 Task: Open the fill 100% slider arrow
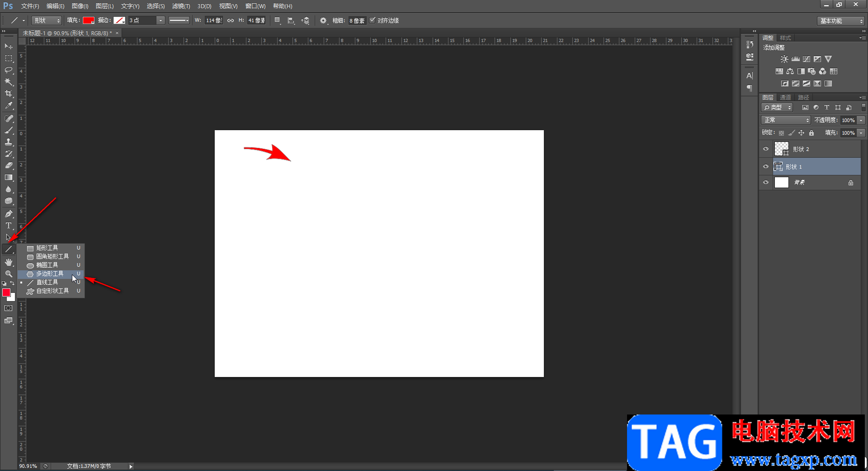click(861, 133)
